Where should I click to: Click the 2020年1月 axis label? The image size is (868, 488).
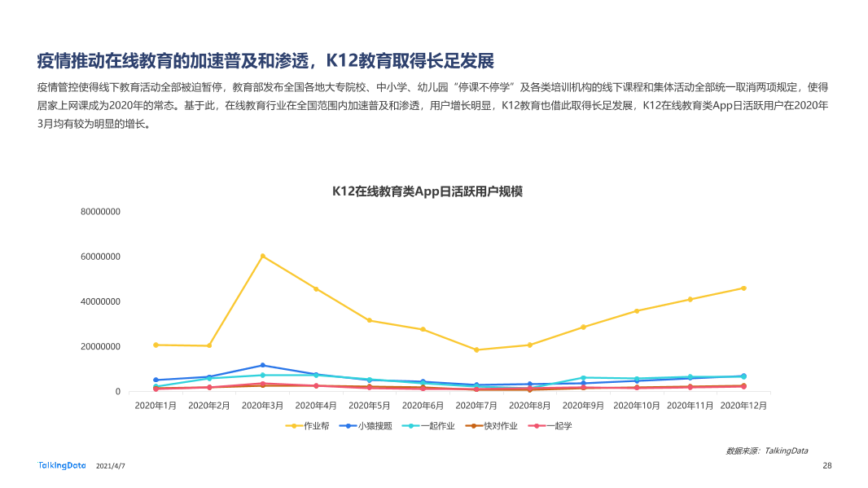[156, 406]
